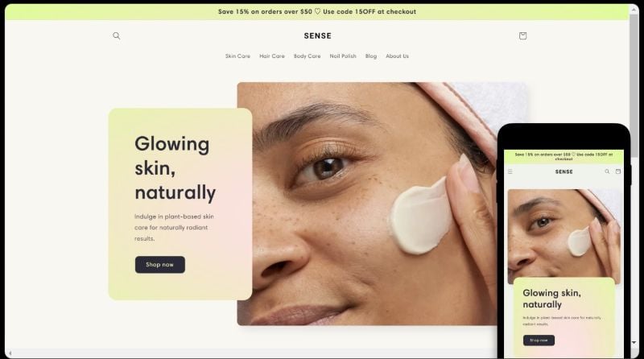Select the Nail Polish navigation link
The image size is (644, 359).
[x=343, y=56]
